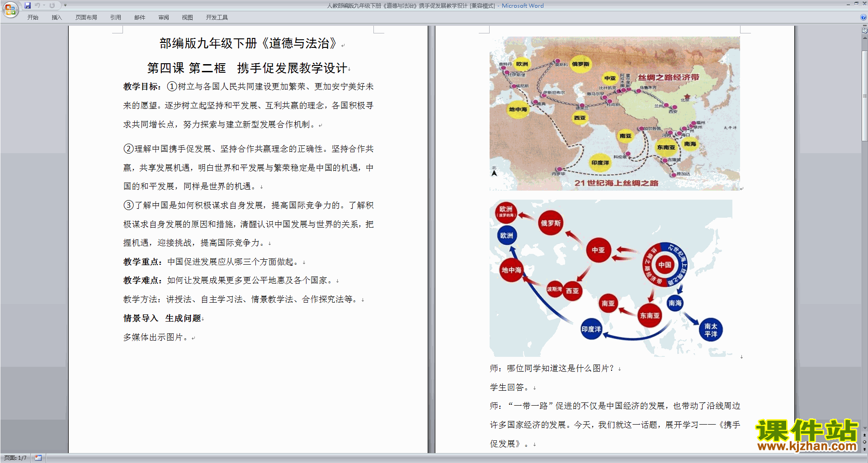
Task: Go to next page browse button
Action: [x=864, y=449]
